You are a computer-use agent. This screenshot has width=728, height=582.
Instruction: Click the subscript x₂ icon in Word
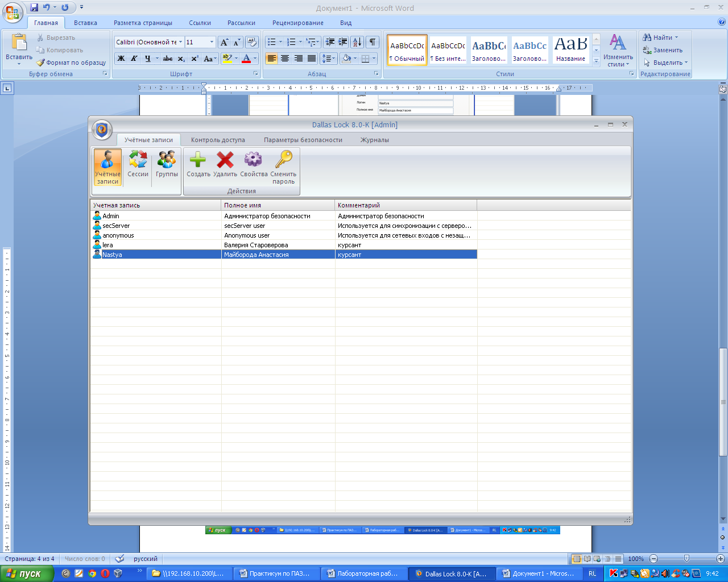click(181, 59)
